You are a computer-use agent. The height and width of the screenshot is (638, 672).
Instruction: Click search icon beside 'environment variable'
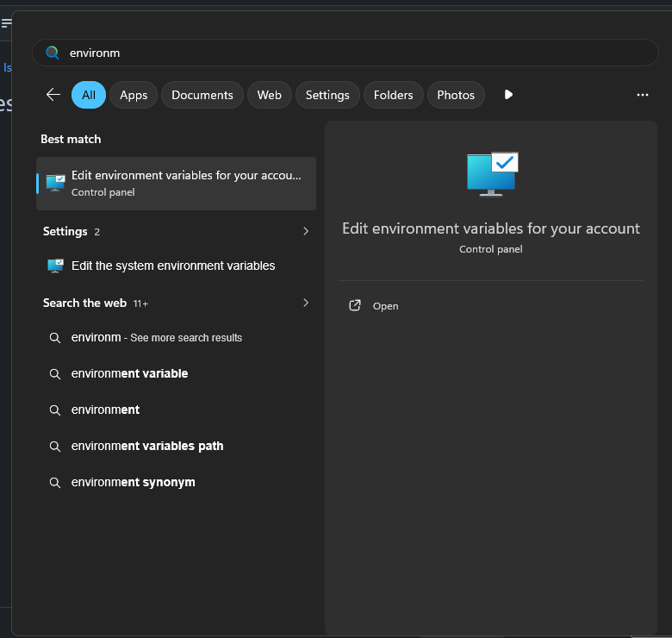[x=55, y=374]
